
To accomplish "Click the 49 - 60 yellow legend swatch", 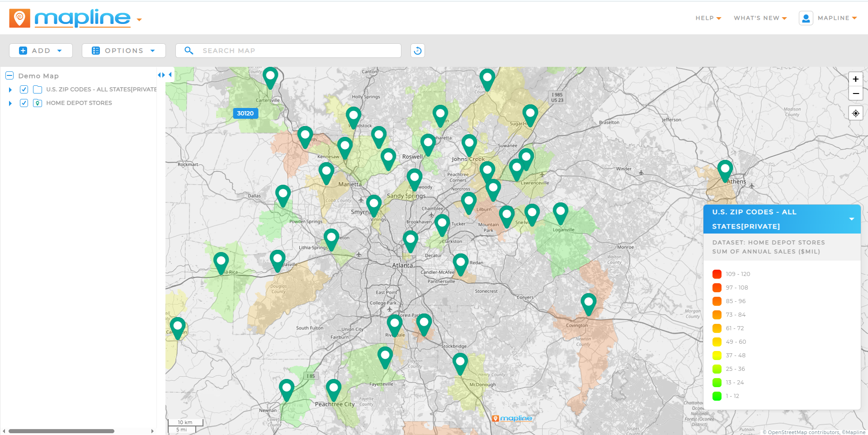I will (717, 342).
